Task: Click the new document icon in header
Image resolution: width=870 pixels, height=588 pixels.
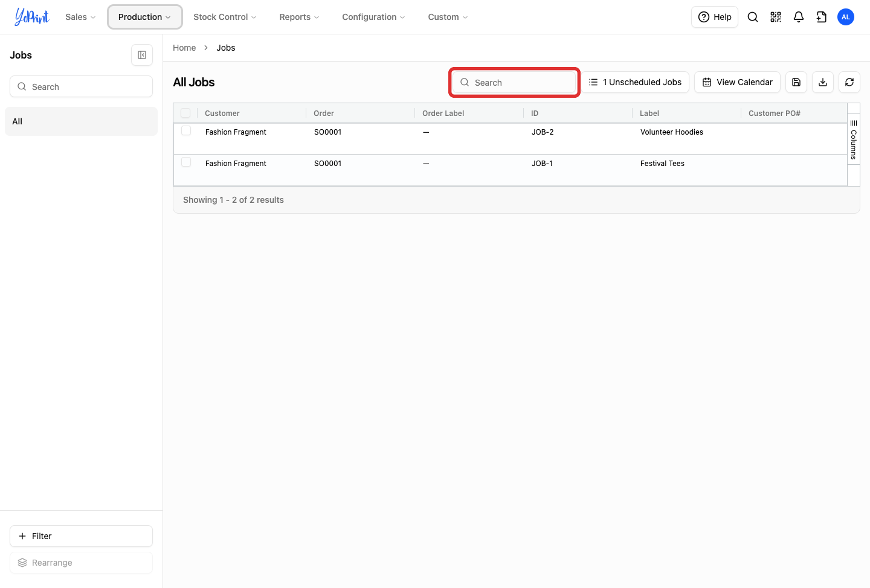Action: coord(822,17)
